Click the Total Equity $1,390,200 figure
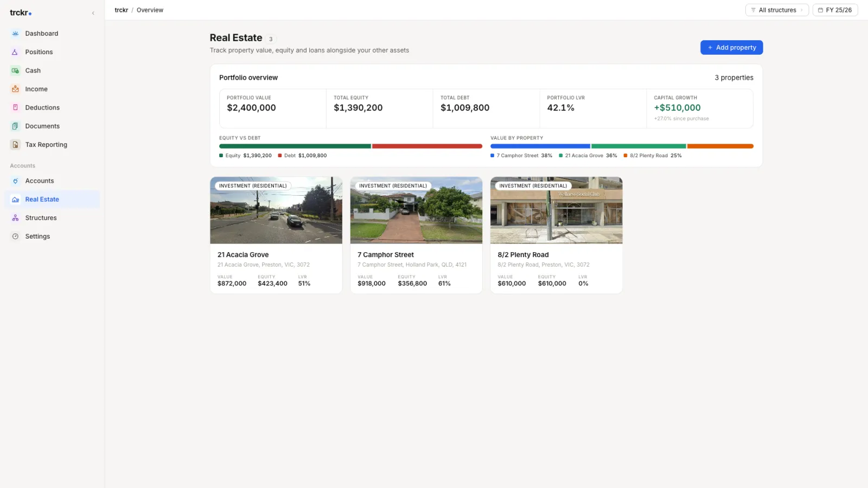Viewport: 868px width, 488px height. [358, 108]
